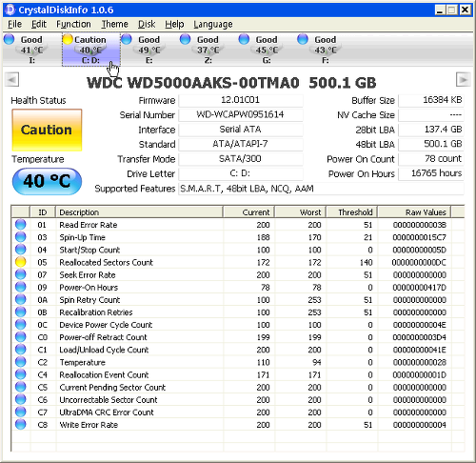Click the Supported Features field

tap(321, 189)
